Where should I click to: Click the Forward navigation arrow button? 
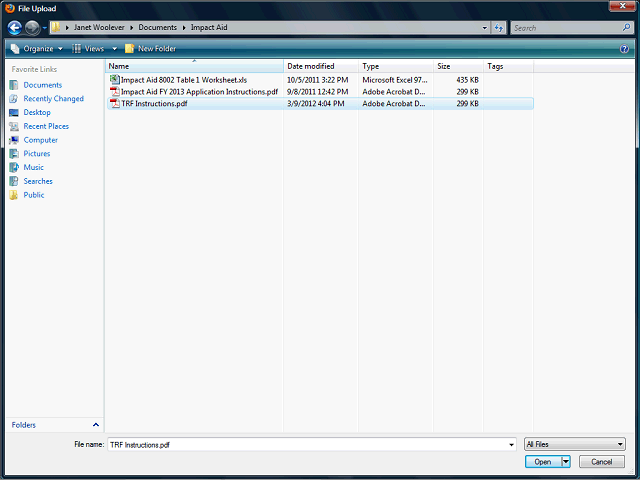click(32, 28)
